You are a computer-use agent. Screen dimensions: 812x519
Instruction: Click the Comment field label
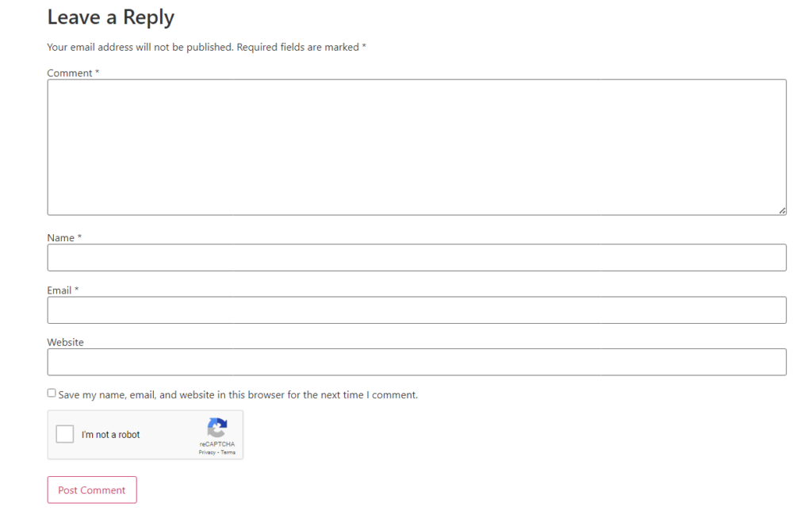coord(73,73)
